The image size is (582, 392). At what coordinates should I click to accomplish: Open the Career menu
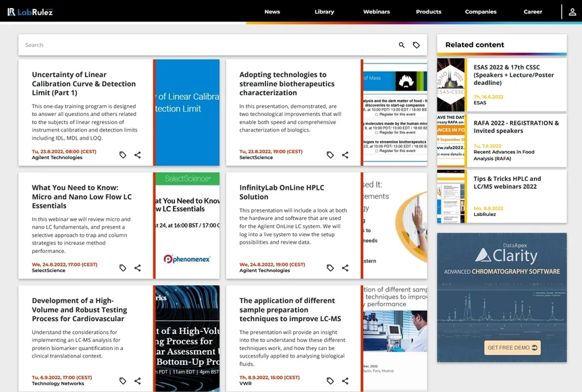533,12
